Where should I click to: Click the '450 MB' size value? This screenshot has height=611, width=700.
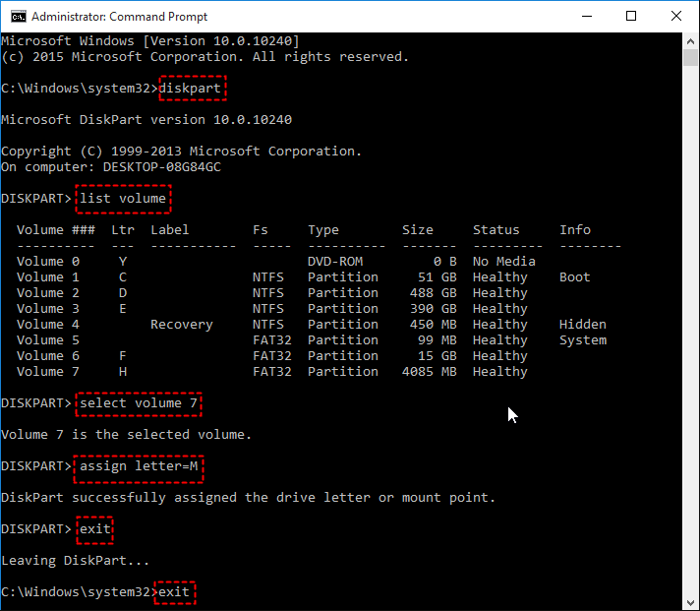[x=433, y=325]
